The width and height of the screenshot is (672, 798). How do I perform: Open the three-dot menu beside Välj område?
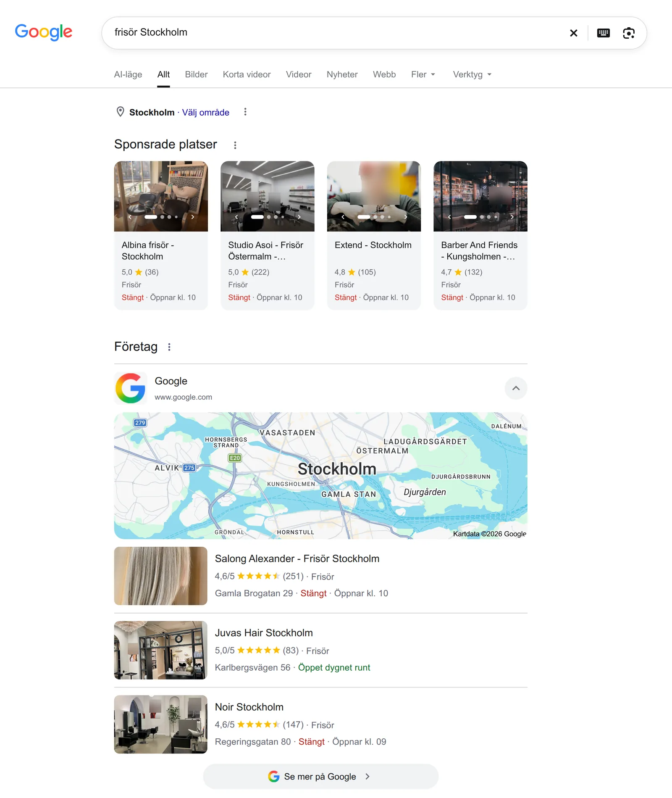coord(245,112)
